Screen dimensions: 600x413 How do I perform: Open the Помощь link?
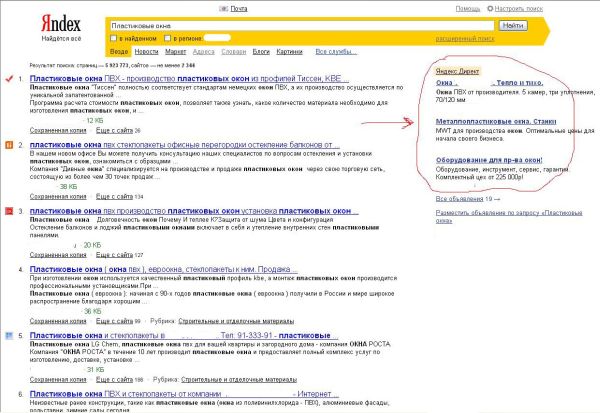468,8
